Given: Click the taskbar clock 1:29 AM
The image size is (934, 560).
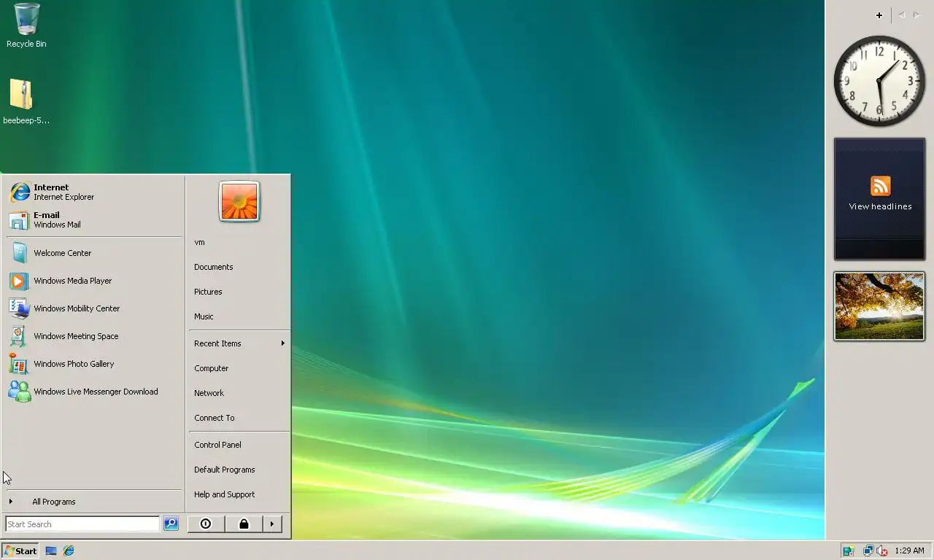Looking at the screenshot, I should pos(909,551).
